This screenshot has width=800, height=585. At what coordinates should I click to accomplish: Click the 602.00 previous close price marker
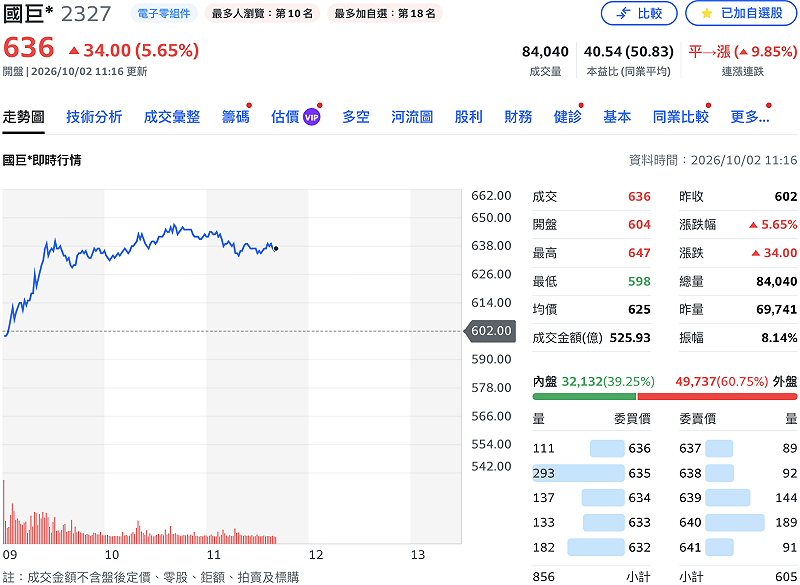click(x=490, y=331)
